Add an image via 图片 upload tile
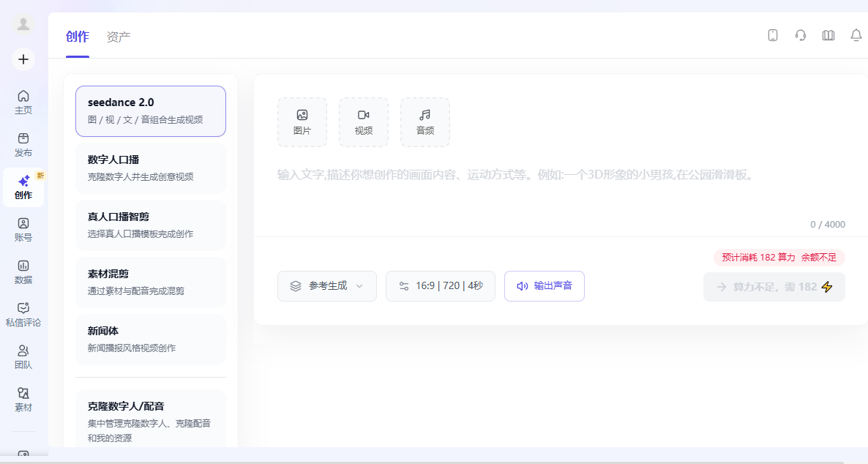This screenshot has height=464, width=868. (x=302, y=122)
